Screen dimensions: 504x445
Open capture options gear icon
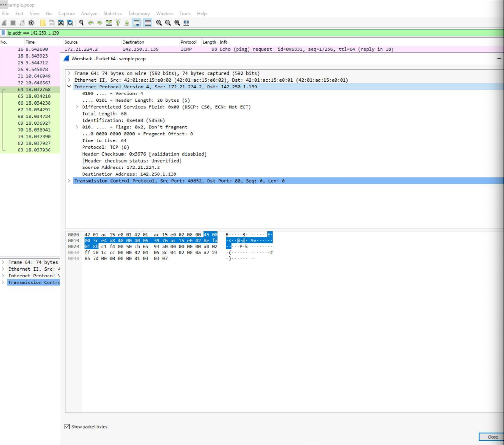31,23
